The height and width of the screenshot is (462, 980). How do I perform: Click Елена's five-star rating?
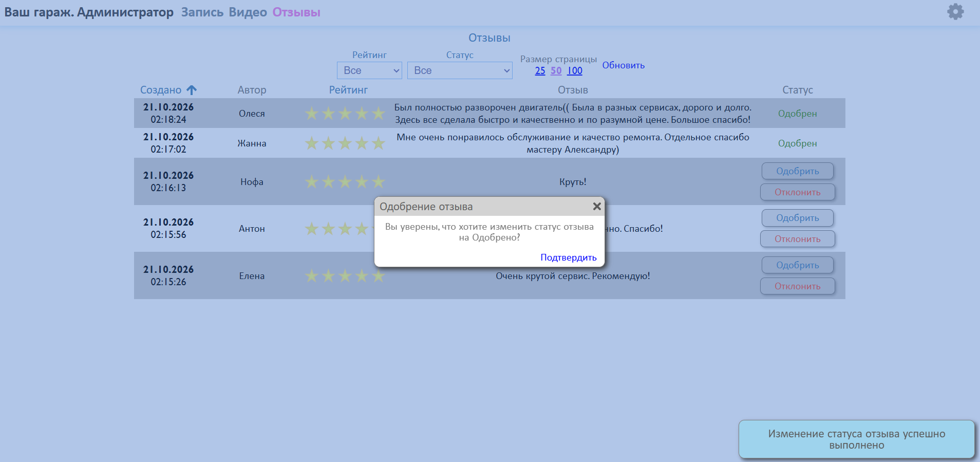pyautogui.click(x=345, y=276)
